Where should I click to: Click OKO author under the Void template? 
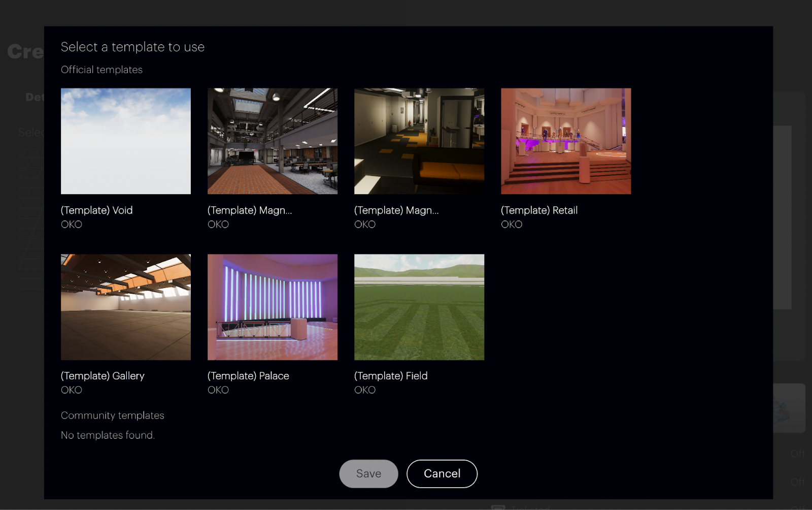72,225
